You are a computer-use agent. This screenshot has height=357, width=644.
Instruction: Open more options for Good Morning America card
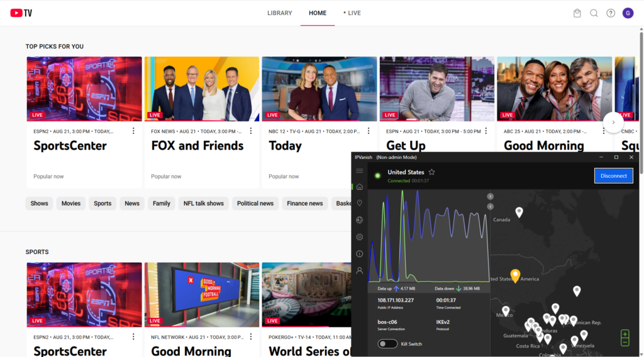603,131
